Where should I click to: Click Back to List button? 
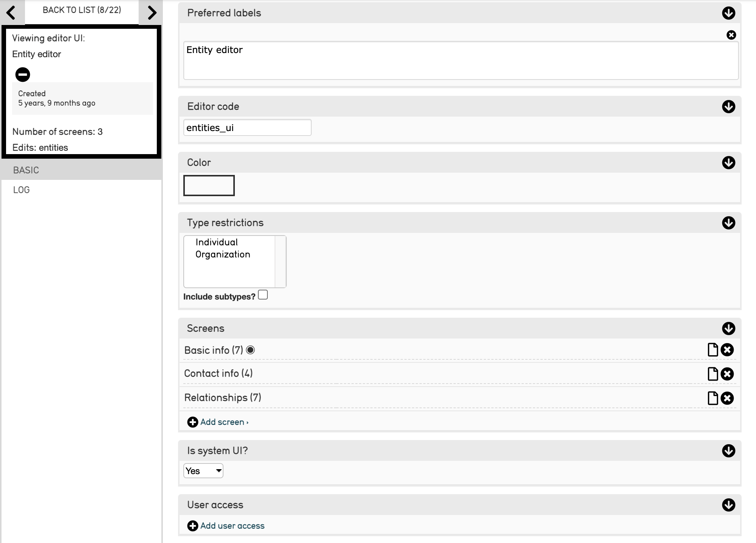click(82, 10)
